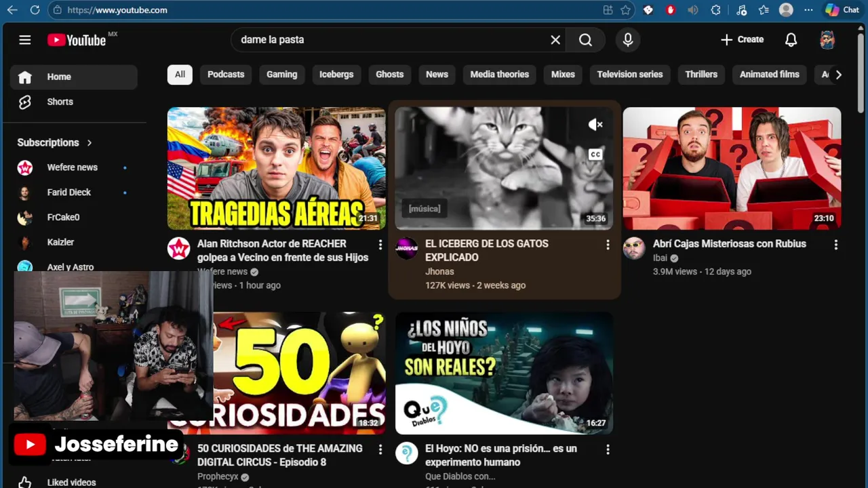Clear the search box with the X
Screen dimensions: 868x488
click(555, 40)
